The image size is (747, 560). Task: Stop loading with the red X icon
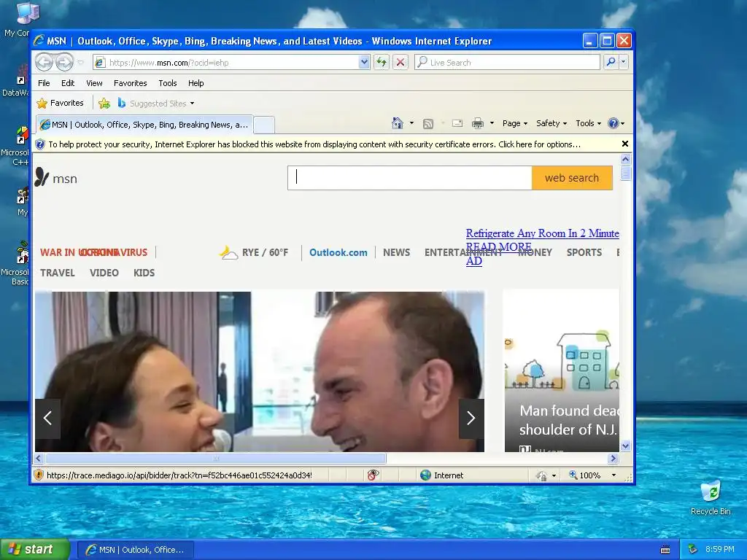[400, 62]
